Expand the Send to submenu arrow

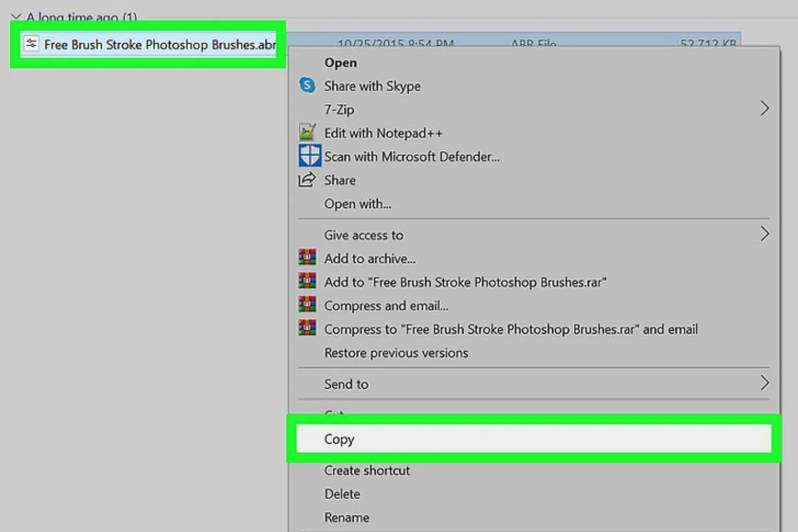[x=764, y=383]
